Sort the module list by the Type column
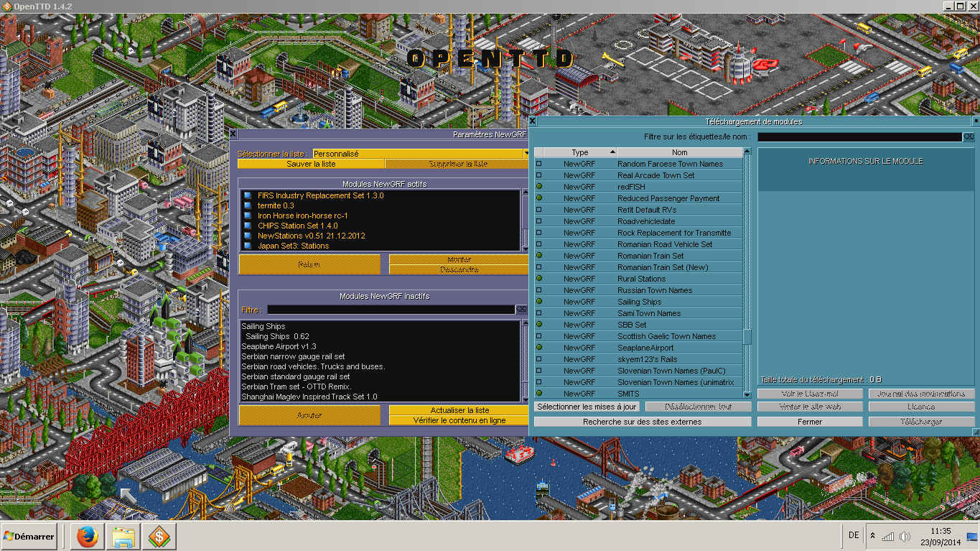The width and height of the screenshot is (980, 551). click(580, 152)
